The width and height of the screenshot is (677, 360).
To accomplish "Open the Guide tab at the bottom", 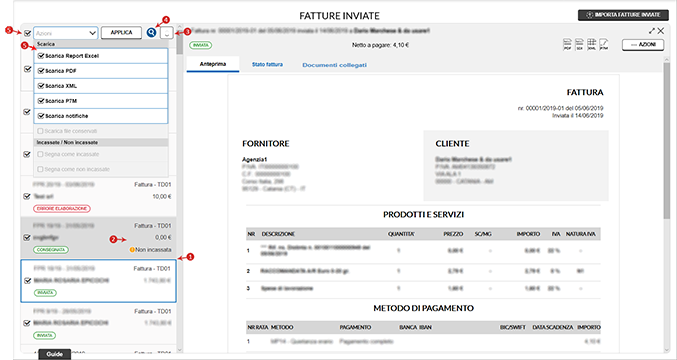I will pyautogui.click(x=55, y=354).
